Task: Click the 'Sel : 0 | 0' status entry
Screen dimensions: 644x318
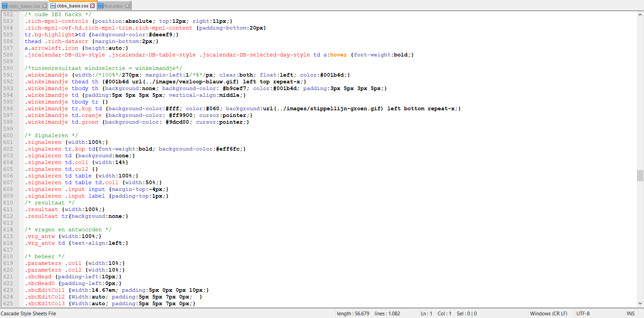Action: coord(467,314)
